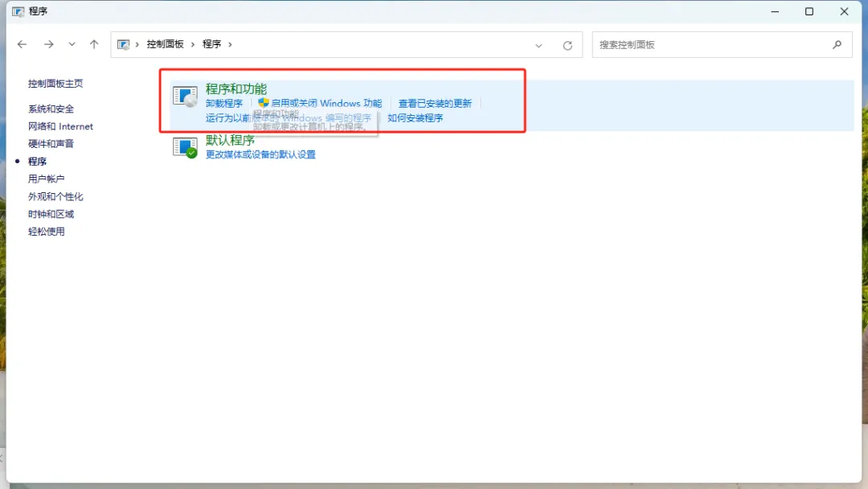868x489 pixels.
Task: Open 控制面板主页 in sidebar
Action: (x=55, y=84)
